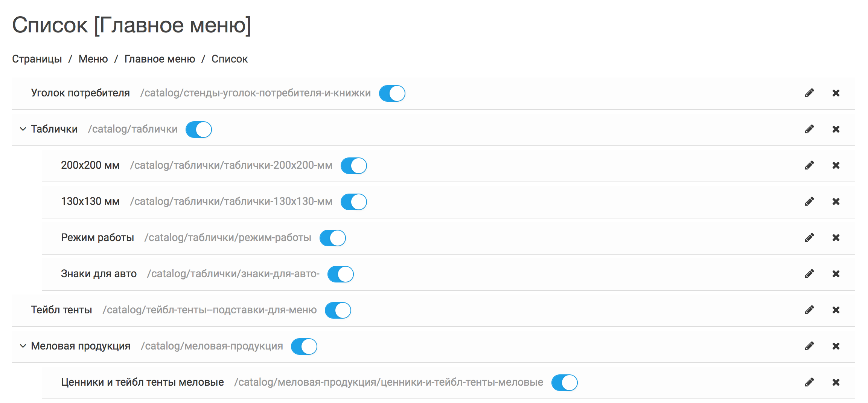
Task: Remove Ценники и тейбл тенты меловые
Action: click(836, 382)
